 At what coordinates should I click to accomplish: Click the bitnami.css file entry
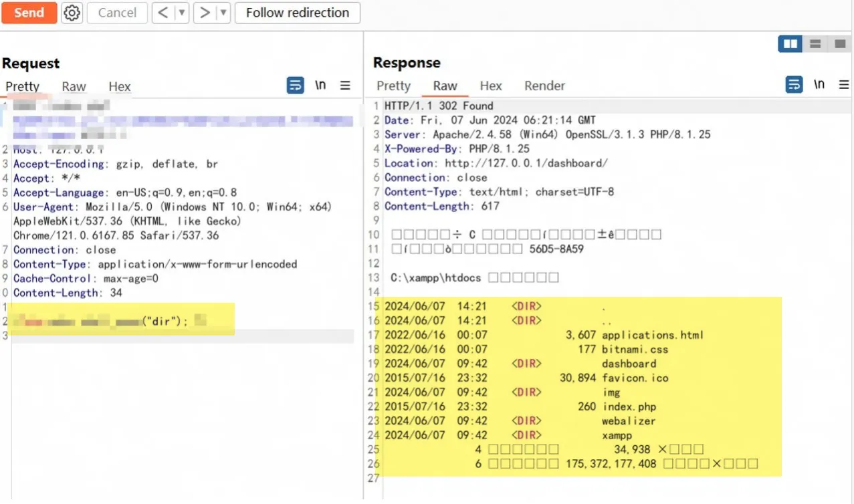635,349
